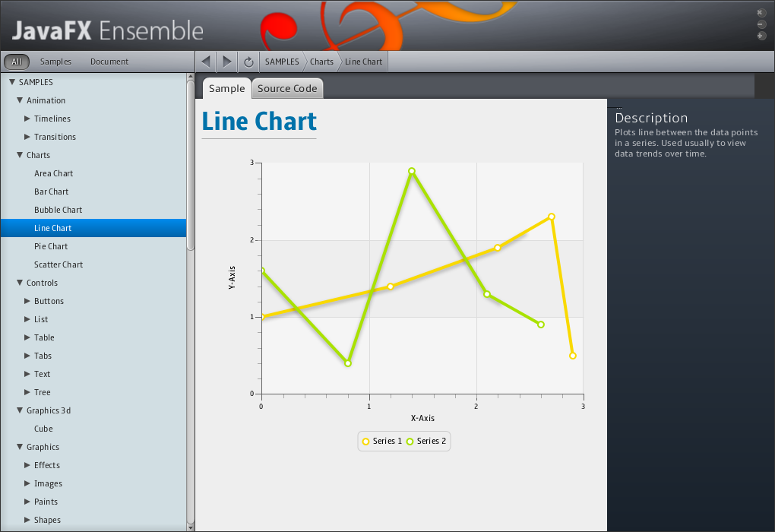Click the sidebar scrollbar down arrow
The image size is (775, 532).
click(190, 527)
